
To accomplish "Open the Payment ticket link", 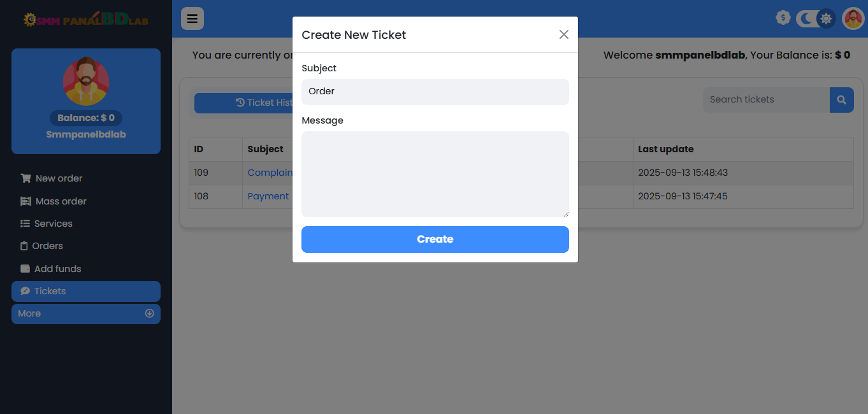I will [268, 196].
